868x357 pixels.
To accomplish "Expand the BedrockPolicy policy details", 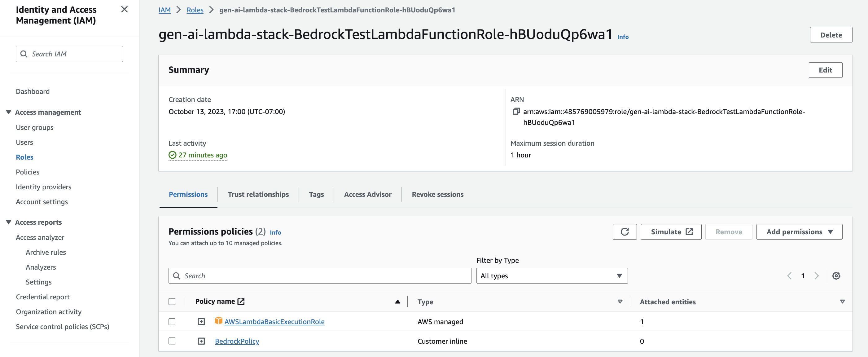I will click(x=201, y=341).
